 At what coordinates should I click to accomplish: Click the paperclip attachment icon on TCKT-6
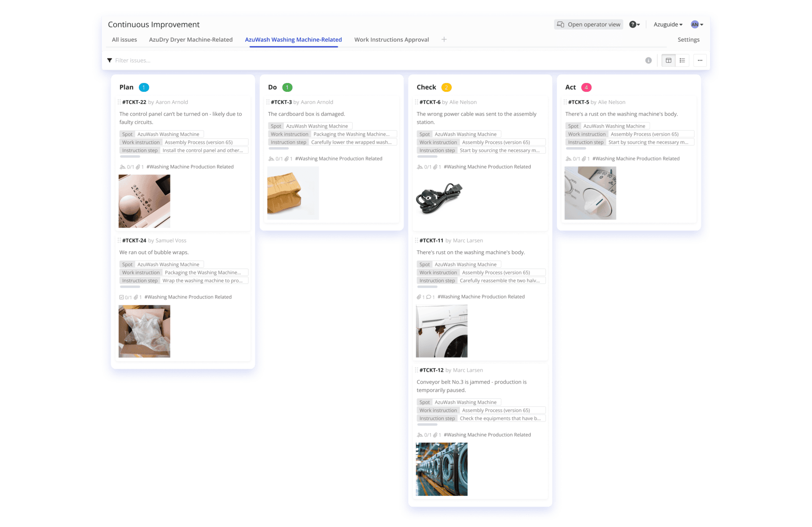pyautogui.click(x=435, y=166)
